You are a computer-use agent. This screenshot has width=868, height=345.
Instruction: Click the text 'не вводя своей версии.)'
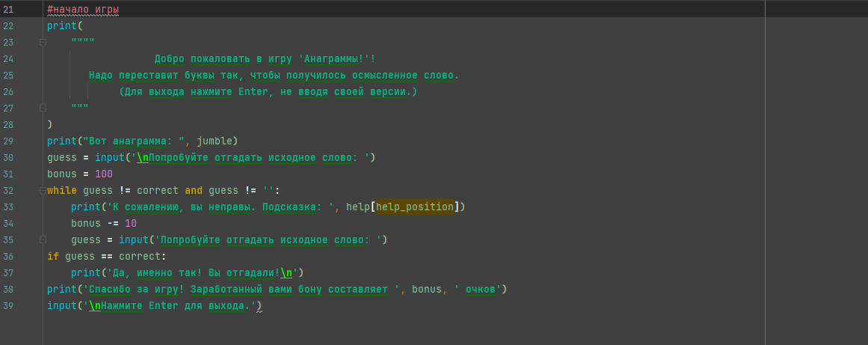coord(348,92)
